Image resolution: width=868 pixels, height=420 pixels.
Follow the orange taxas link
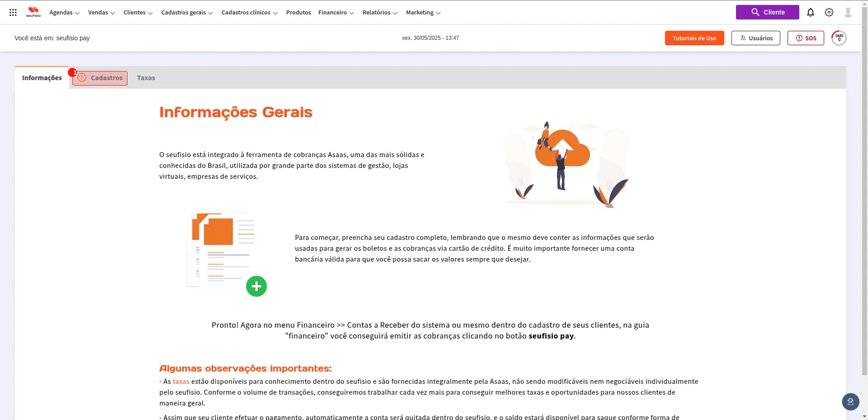tap(181, 382)
